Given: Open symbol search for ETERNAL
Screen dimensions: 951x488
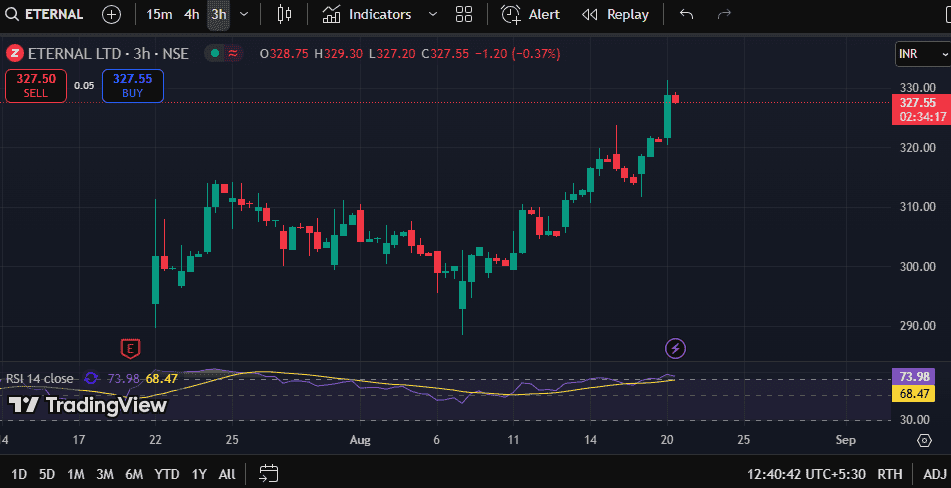Looking at the screenshot, I should coord(44,15).
